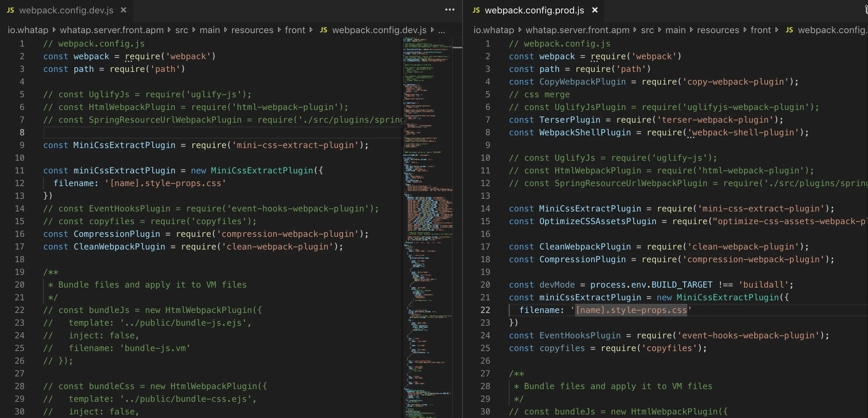
Task: Click JS file icon on prod.js tab
Action: (x=476, y=10)
